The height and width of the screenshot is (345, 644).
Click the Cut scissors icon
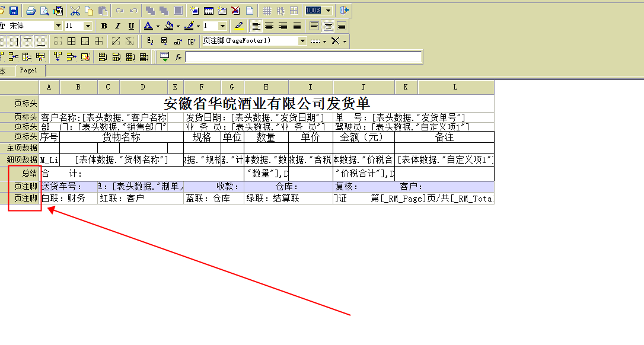point(75,10)
